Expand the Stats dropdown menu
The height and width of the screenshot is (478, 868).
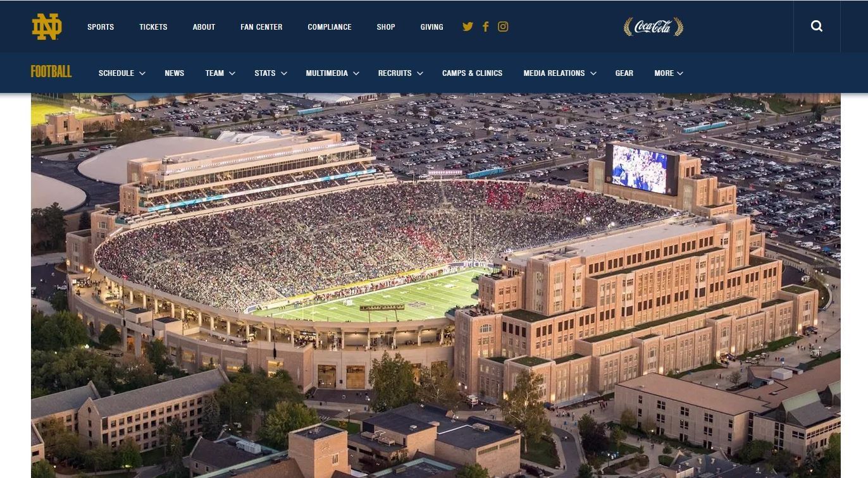point(271,73)
